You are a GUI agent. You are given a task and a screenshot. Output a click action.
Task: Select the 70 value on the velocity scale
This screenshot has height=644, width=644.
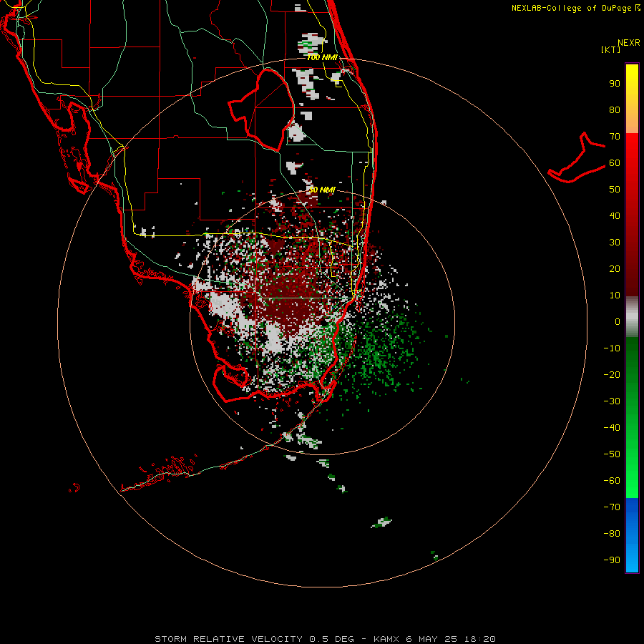pyautogui.click(x=615, y=137)
